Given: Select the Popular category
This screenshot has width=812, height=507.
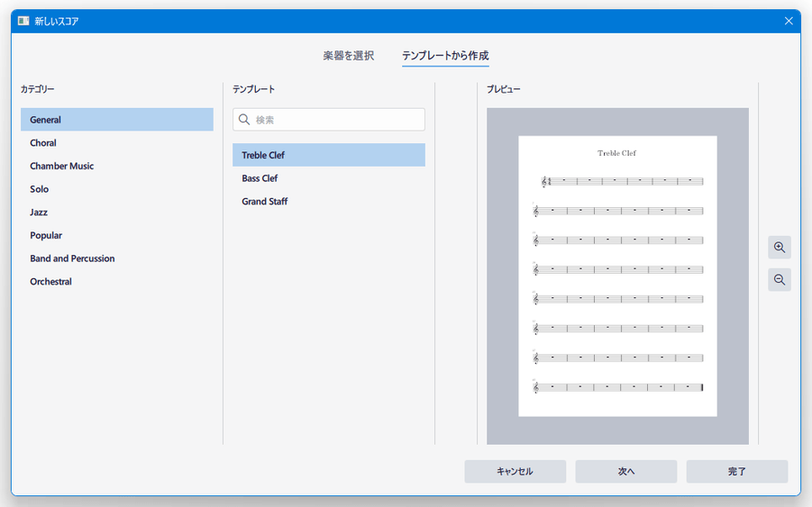Looking at the screenshot, I should point(117,235).
